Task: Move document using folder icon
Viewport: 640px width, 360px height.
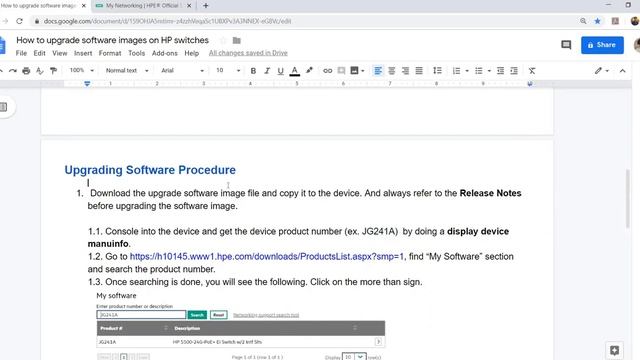Action: [x=237, y=40]
